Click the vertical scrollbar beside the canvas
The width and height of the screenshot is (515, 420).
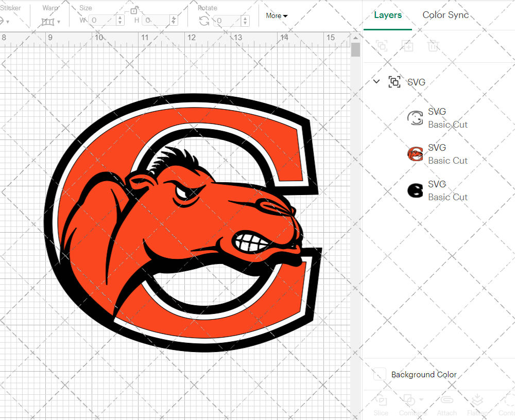point(355,49)
